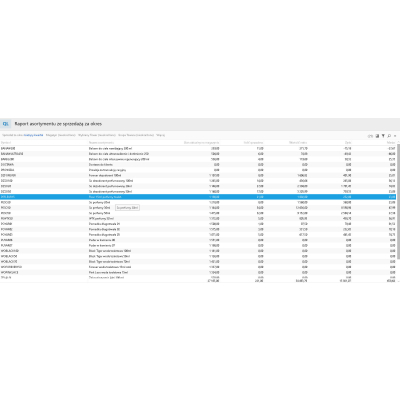Select the 'Dostawa do klienta' row
The width and height of the screenshot is (400, 400).
(x=198, y=165)
